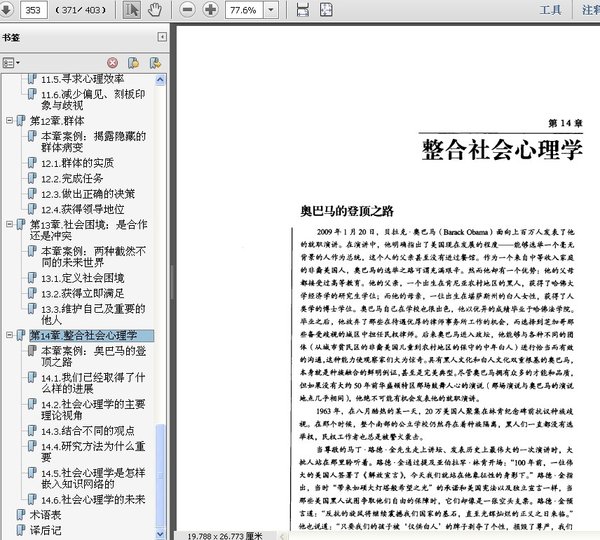Click the horizontal scroll left arrow

[282, 536]
